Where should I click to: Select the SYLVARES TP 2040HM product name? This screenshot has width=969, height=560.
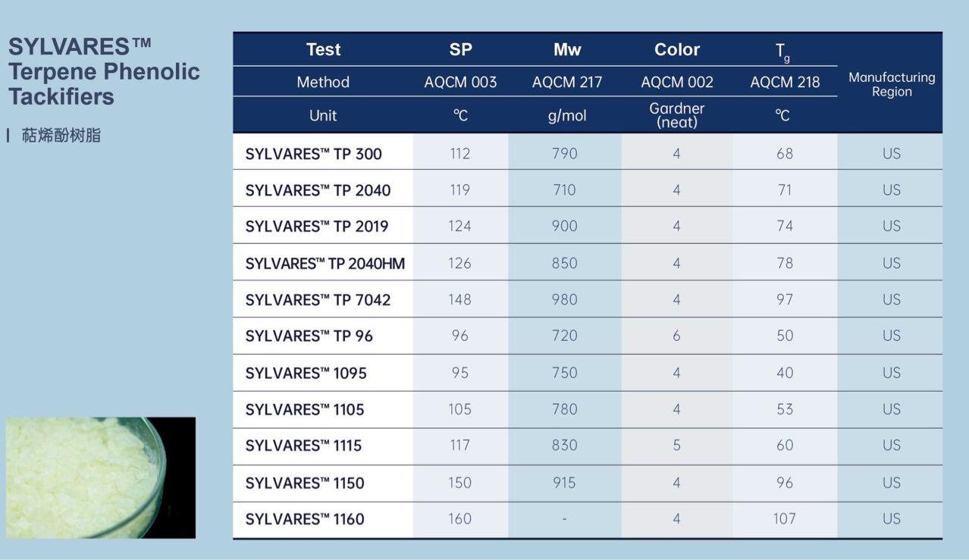325,264
